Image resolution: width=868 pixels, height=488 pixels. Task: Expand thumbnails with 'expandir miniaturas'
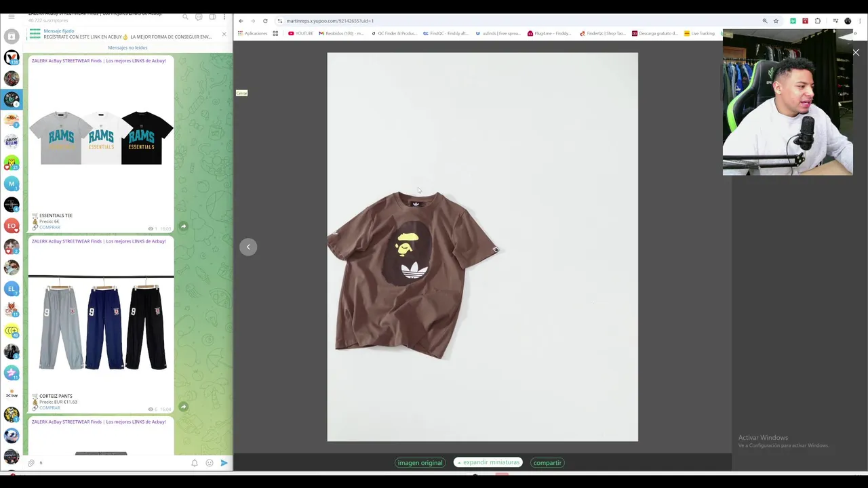488,462
